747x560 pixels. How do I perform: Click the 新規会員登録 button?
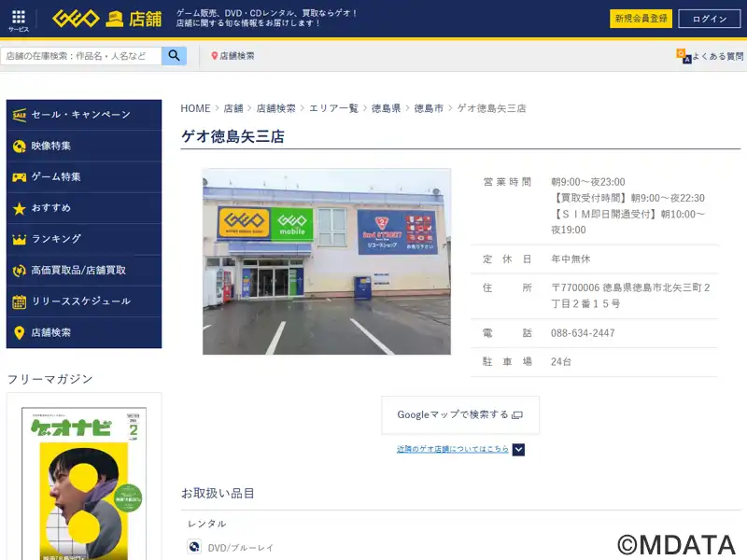641,19
